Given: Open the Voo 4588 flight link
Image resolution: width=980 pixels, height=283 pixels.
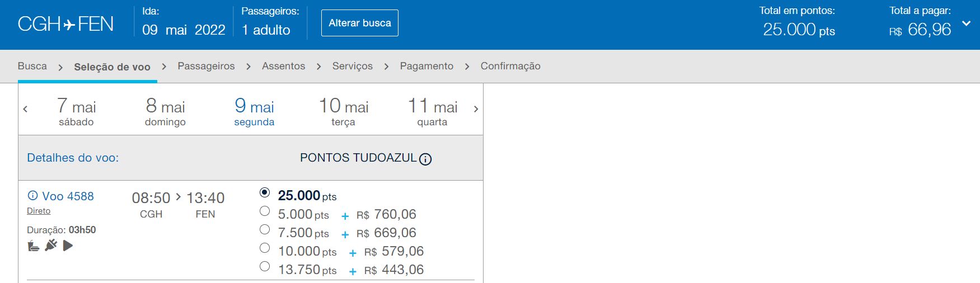Looking at the screenshot, I should coord(68,196).
